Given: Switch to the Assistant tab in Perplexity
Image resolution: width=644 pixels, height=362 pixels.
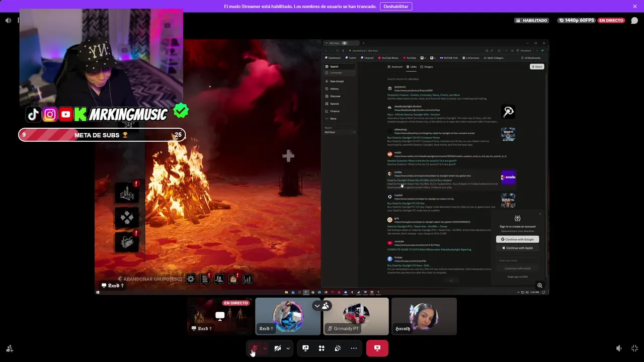Looking at the screenshot, I should [395, 67].
